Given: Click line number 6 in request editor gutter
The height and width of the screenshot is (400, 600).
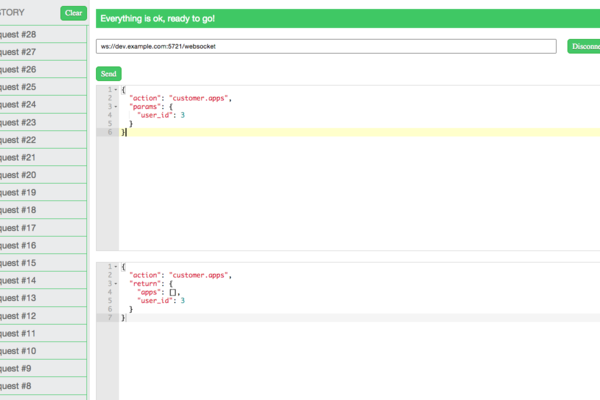Looking at the screenshot, I should click(110, 132).
